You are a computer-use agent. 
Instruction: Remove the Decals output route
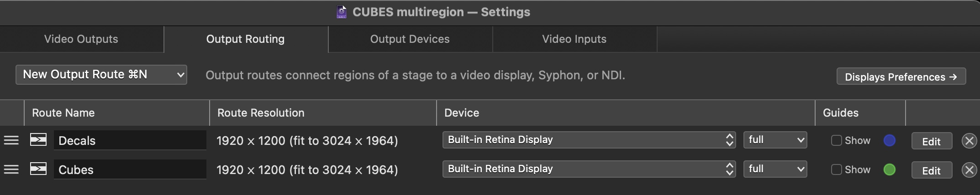(x=969, y=141)
